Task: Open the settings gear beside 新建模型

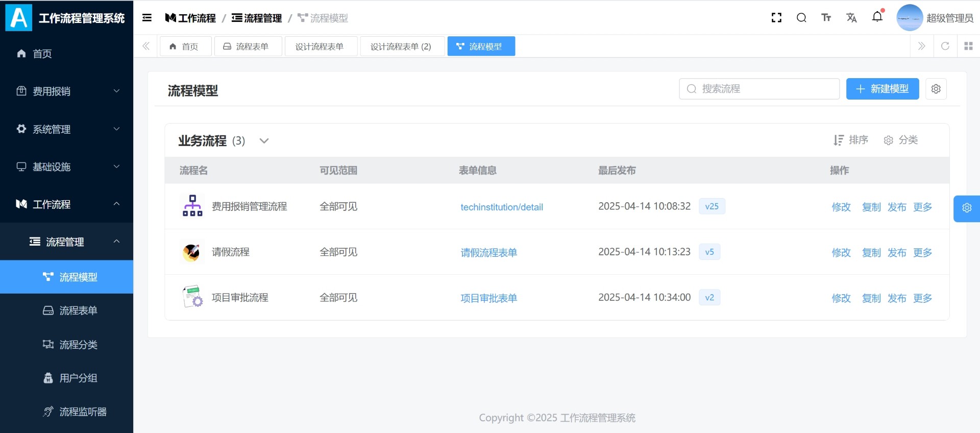Action: [936, 89]
